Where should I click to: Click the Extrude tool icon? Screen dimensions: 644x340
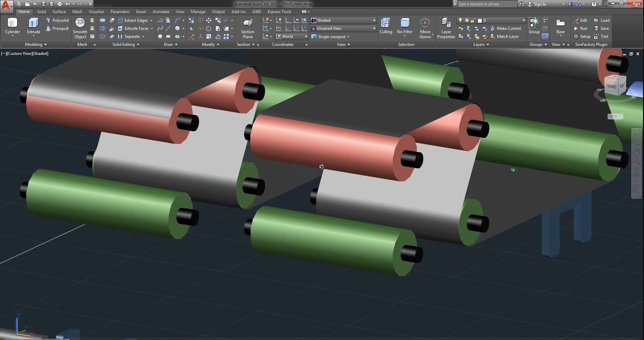pyautogui.click(x=34, y=23)
